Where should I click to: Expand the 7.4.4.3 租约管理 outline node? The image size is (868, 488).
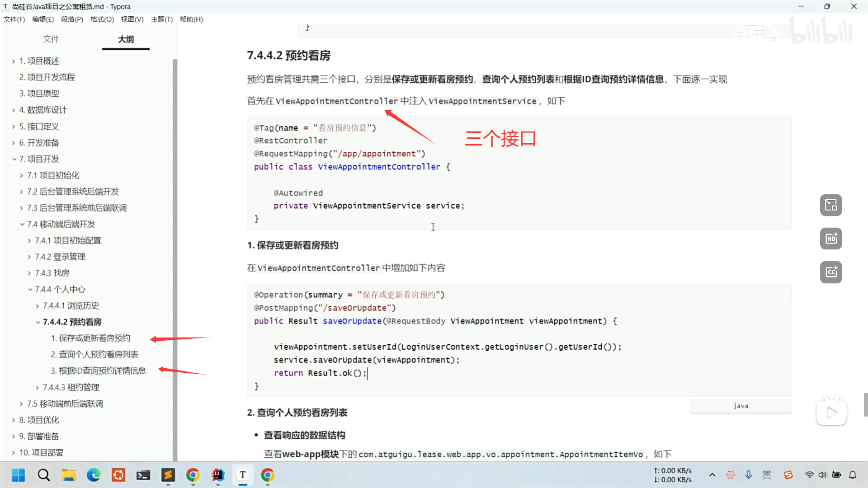(37, 387)
